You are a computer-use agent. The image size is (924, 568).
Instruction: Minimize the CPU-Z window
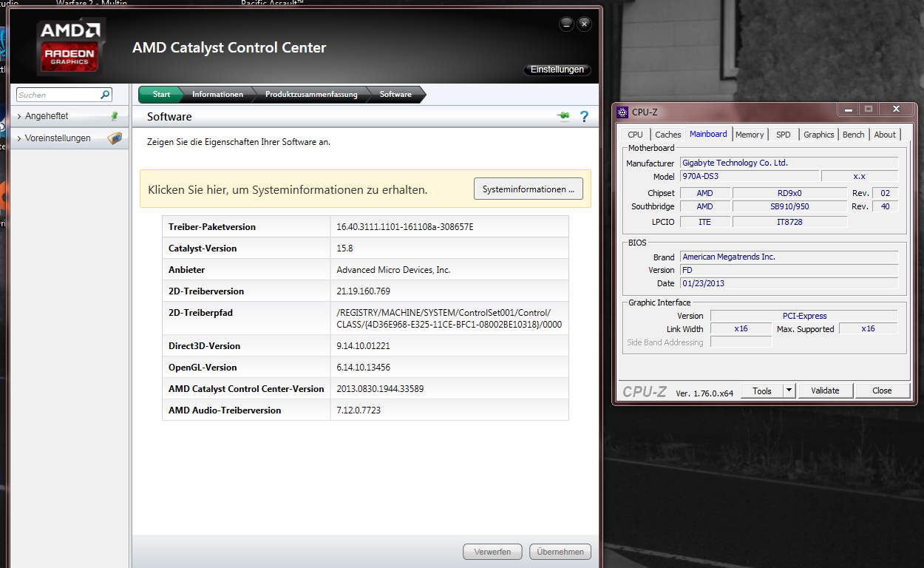tap(847, 109)
